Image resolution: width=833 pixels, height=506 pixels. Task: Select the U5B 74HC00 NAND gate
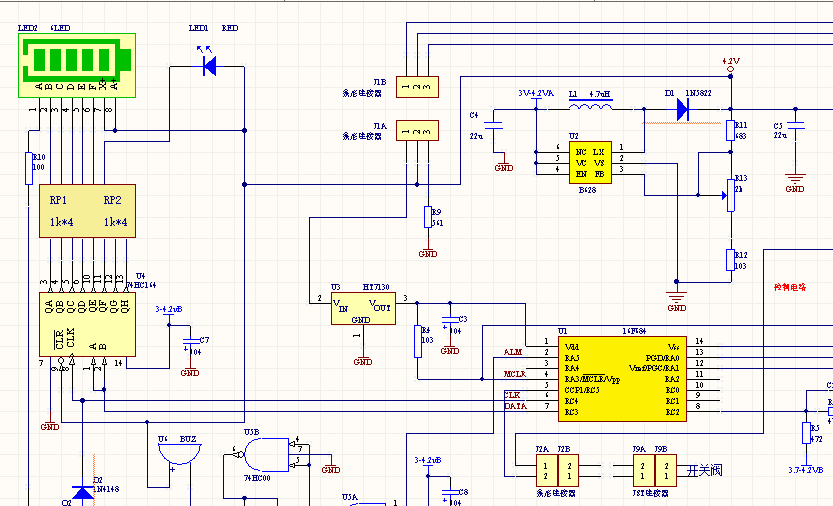[x=262, y=455]
